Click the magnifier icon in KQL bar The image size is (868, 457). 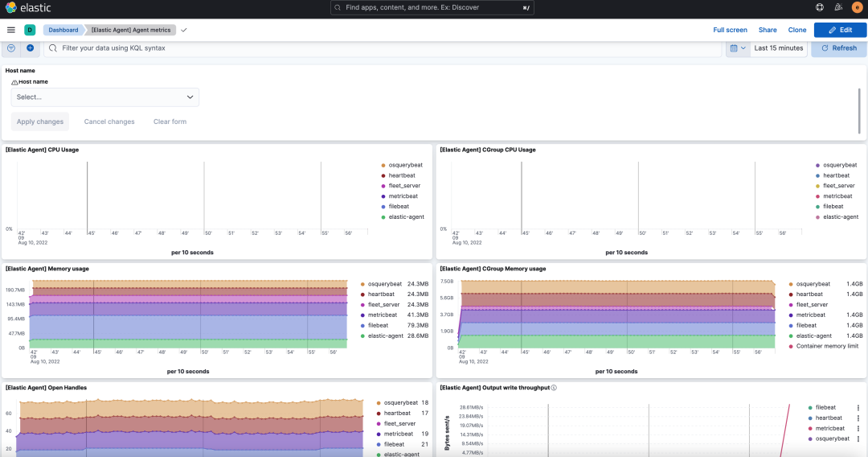click(x=52, y=48)
